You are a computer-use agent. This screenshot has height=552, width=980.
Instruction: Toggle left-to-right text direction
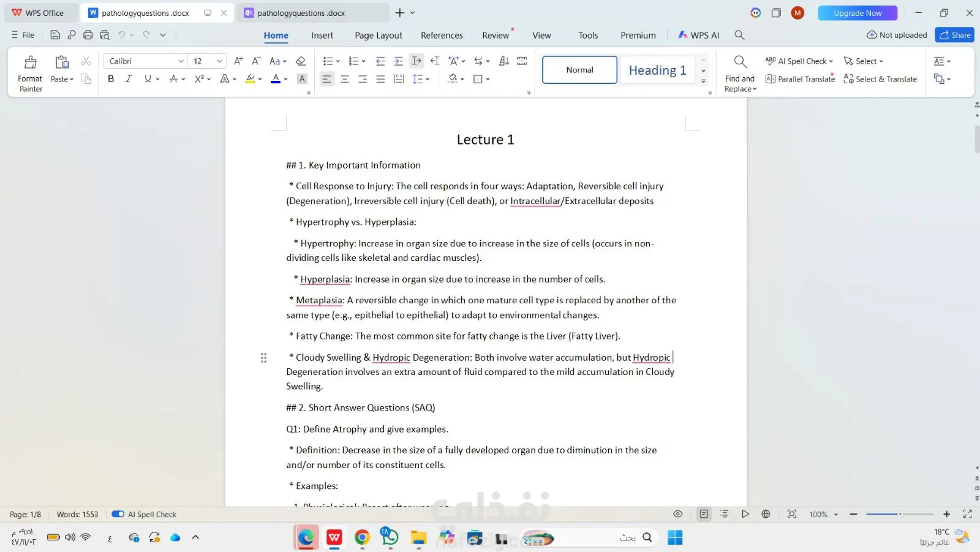point(417,61)
